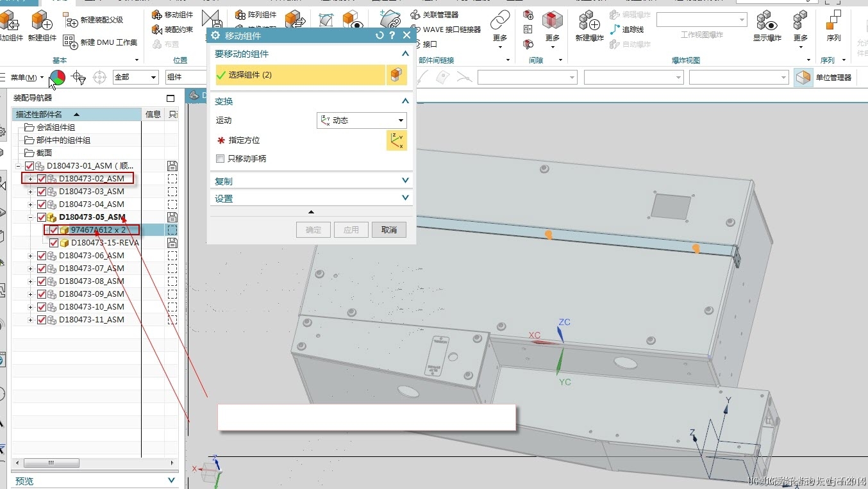Click the 信息 column header
This screenshot has height=489, width=868.
[153, 114]
